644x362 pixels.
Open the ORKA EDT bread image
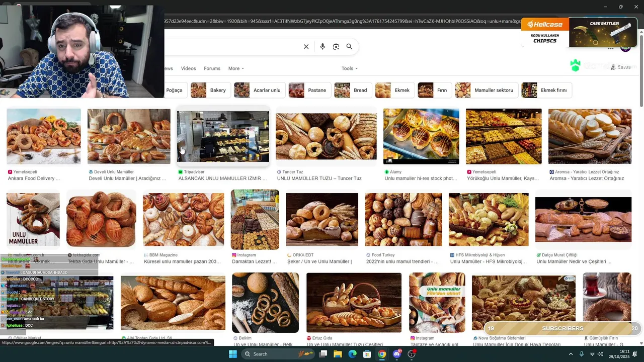click(x=322, y=220)
